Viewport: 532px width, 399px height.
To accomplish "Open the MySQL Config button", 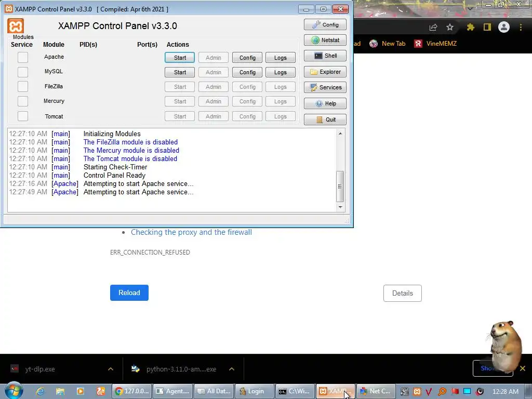I will 247,72.
